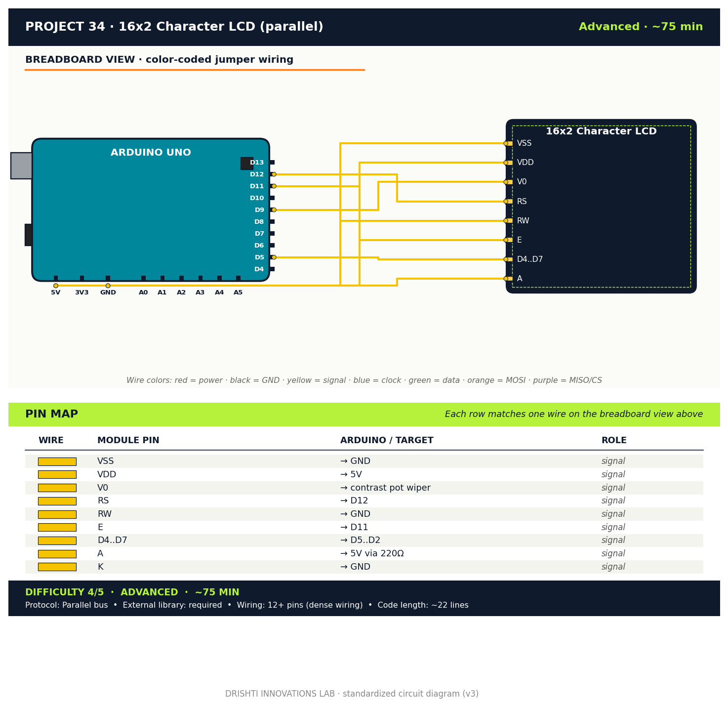Expand the PIN MAP section header
The width and height of the screenshot is (728, 707).
51,414
